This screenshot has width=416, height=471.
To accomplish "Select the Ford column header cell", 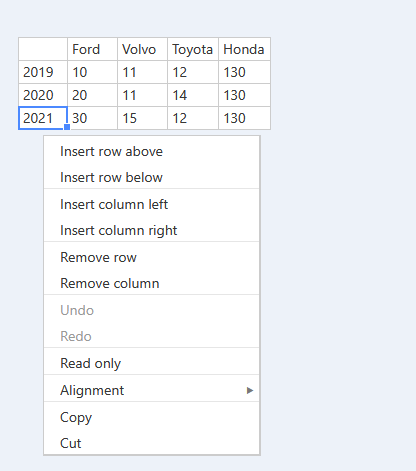I will coord(92,49).
